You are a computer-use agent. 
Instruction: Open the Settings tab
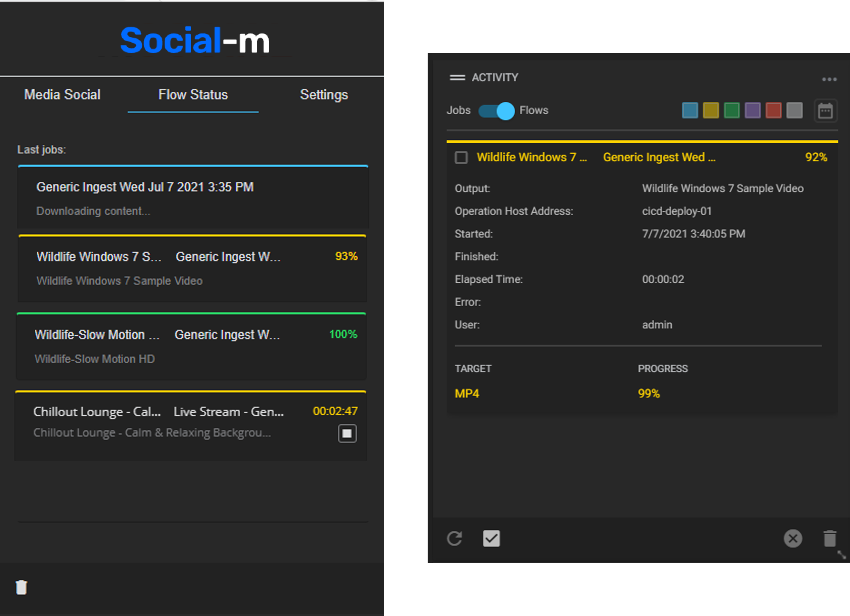324,95
